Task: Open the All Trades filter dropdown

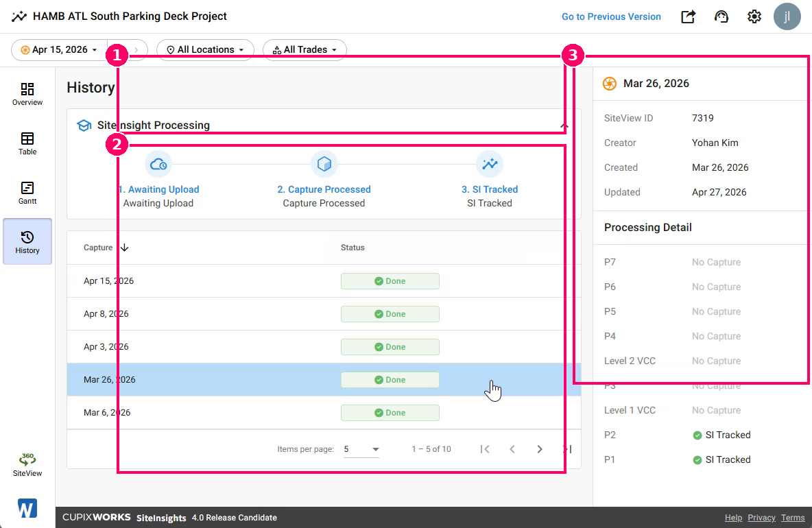Action: coord(304,49)
